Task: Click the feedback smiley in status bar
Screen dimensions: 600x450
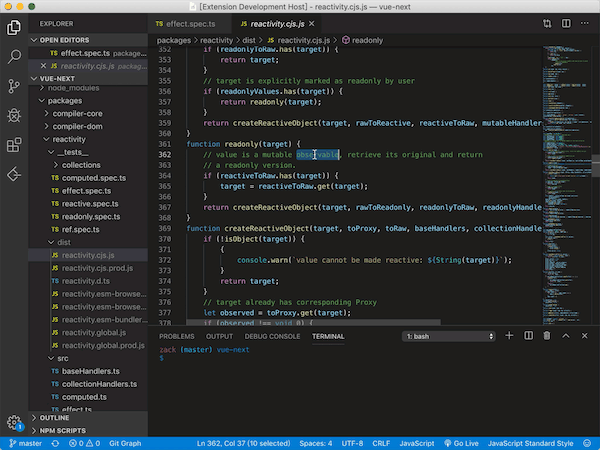Action: click(x=587, y=443)
